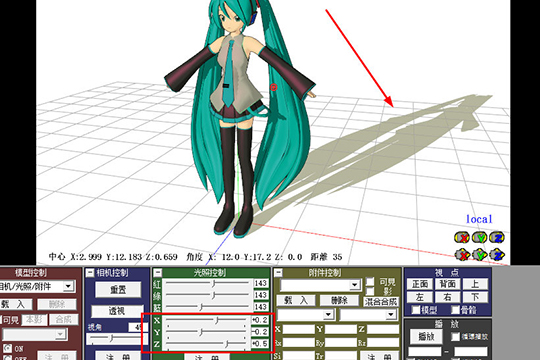Image resolution: width=540 pixels, height=360 pixels.
Task: Enable the loop playback checkbox
Action: [x=455, y=337]
